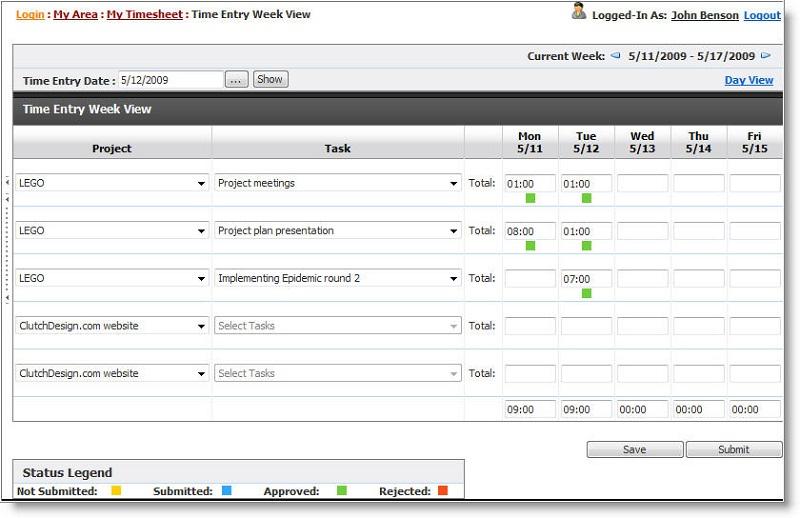Expand the Project plan presentation task dropdown
800x518 pixels.
(x=338, y=231)
